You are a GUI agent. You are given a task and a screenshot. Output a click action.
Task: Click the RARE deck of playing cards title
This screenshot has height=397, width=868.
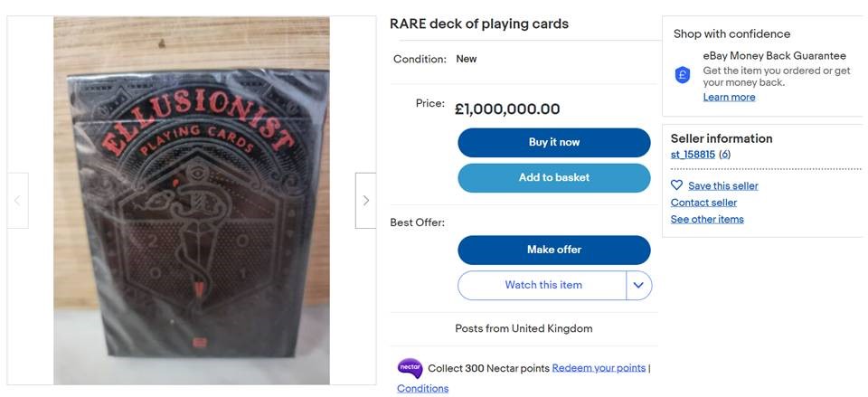click(479, 24)
